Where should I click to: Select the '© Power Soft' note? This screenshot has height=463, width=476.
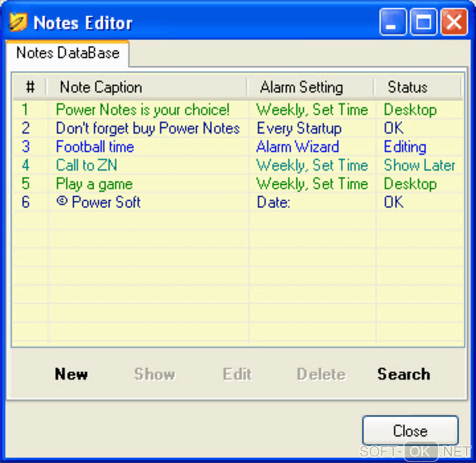point(98,202)
